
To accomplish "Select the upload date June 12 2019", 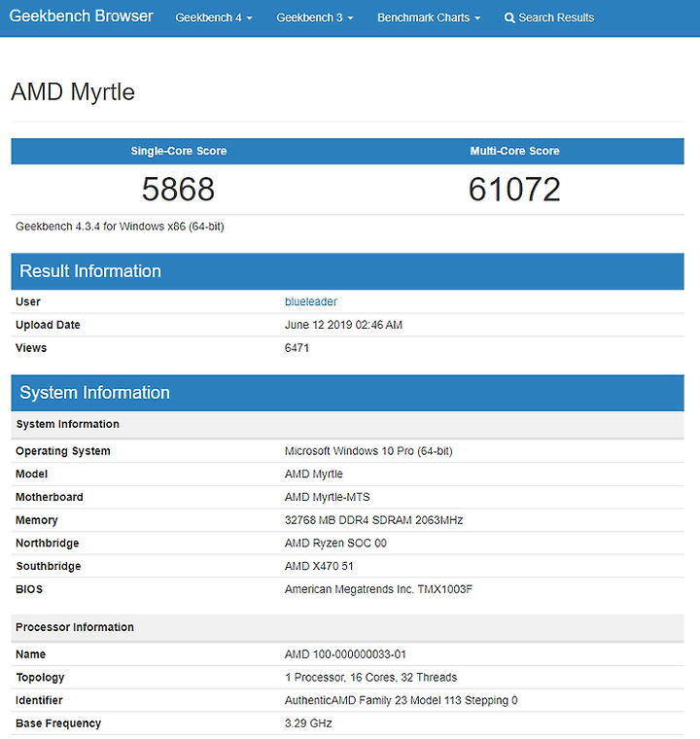I will coord(343,325).
